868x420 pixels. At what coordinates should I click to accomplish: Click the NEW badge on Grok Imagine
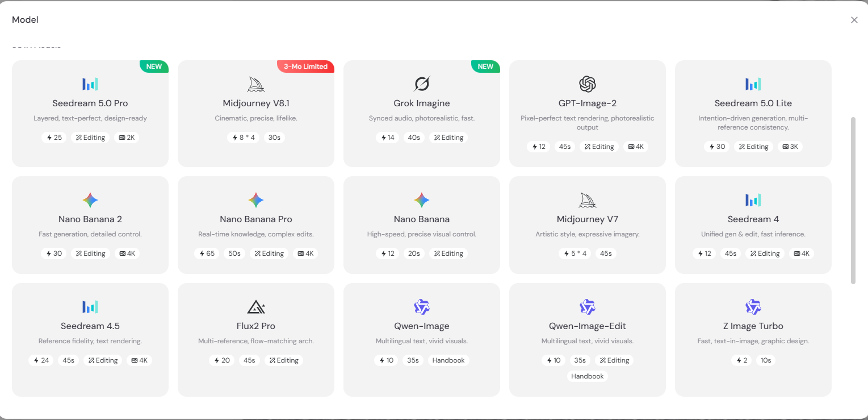tap(485, 66)
